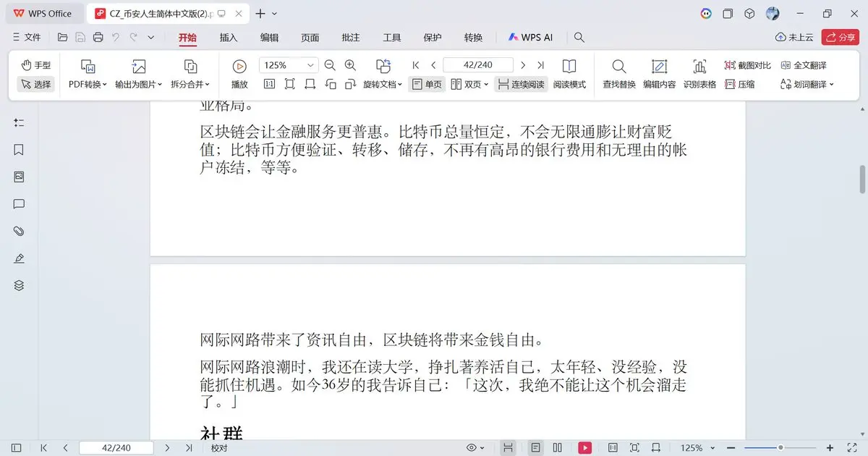The width and height of the screenshot is (868, 456).
Task: Open eye view options dropdown in status bar
Action: (x=475, y=448)
